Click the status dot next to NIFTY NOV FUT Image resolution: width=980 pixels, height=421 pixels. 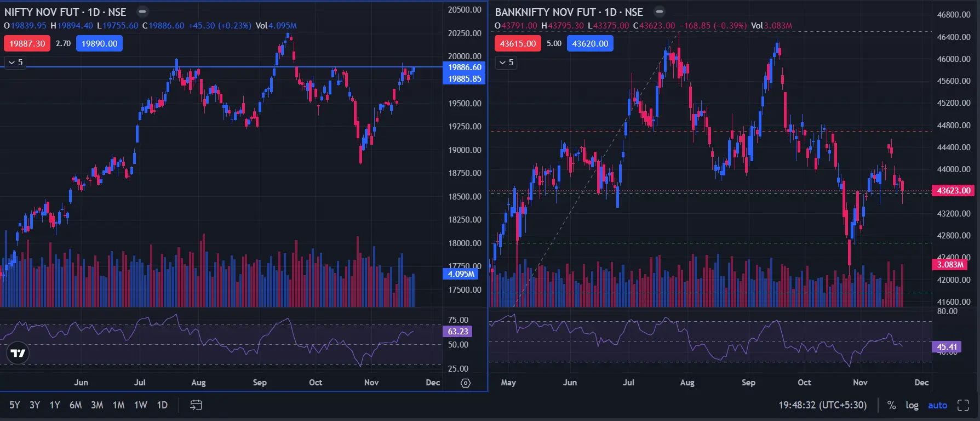[142, 12]
